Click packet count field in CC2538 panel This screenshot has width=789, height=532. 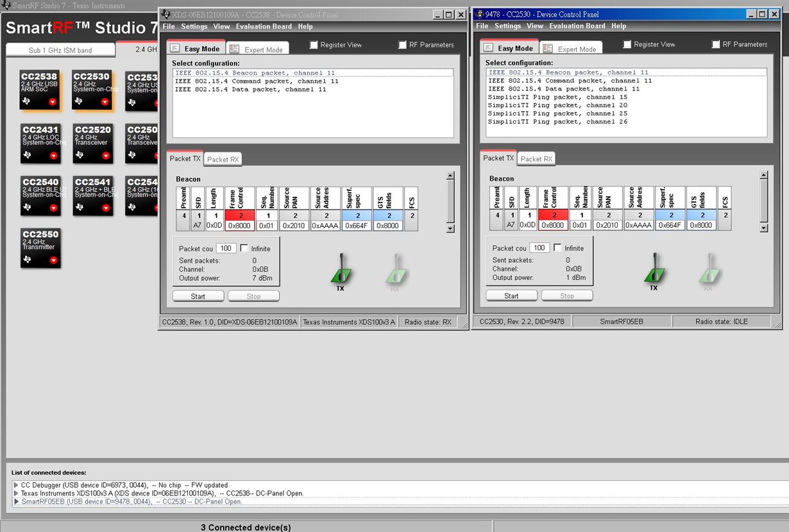[x=226, y=248]
